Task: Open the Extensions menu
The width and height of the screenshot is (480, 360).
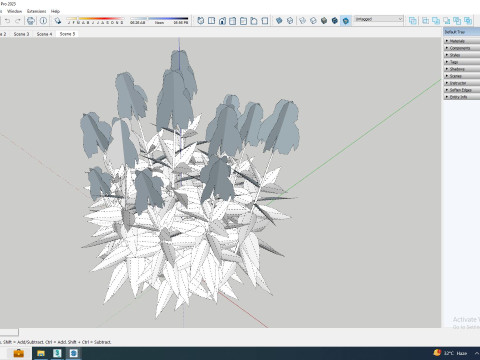Action: [x=36, y=11]
